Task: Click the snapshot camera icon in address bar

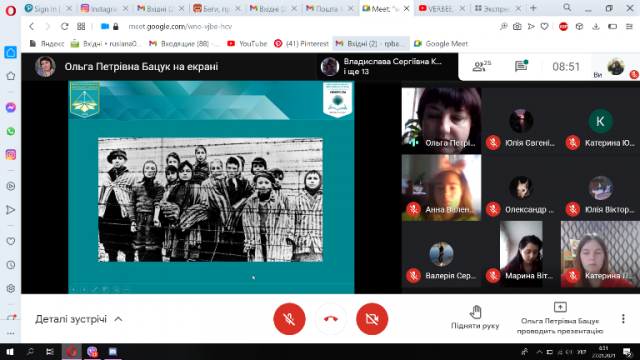Action: (x=517, y=27)
